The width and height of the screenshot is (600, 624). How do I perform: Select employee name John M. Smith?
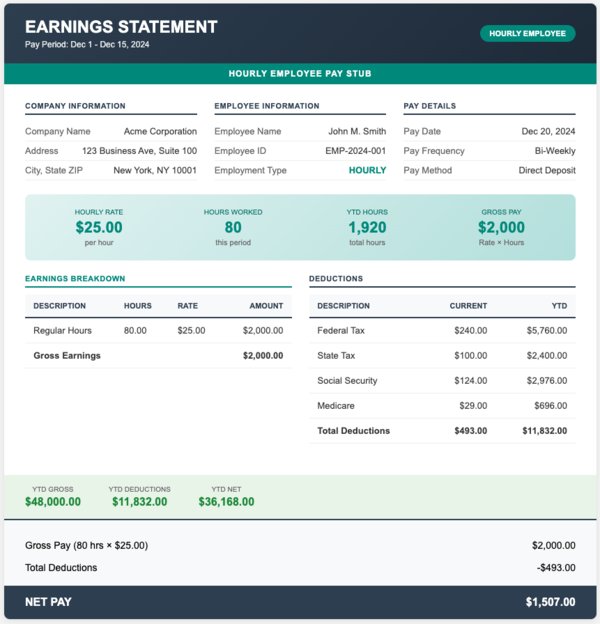pyautogui.click(x=357, y=131)
